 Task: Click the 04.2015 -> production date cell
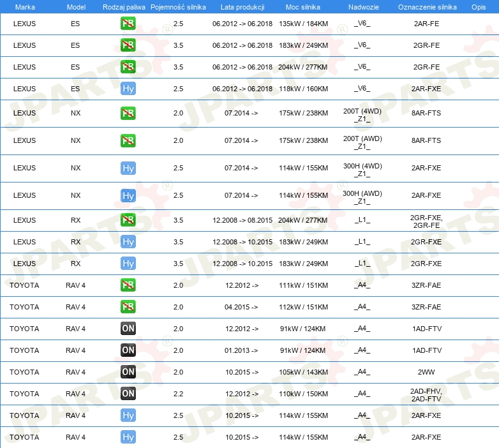241,307
